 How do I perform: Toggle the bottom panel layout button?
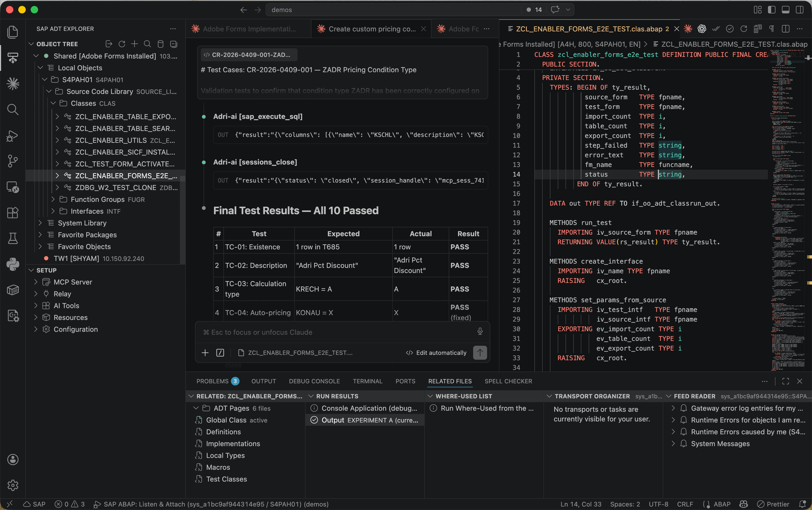[785, 10]
